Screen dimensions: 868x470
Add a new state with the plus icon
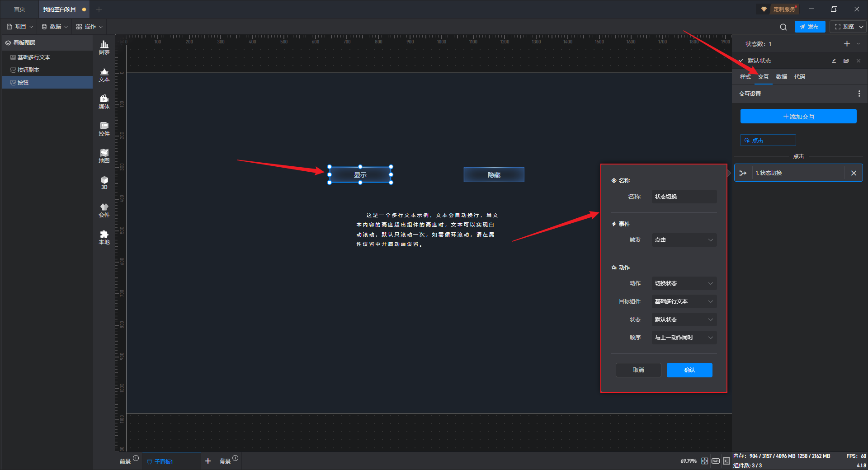coord(847,44)
